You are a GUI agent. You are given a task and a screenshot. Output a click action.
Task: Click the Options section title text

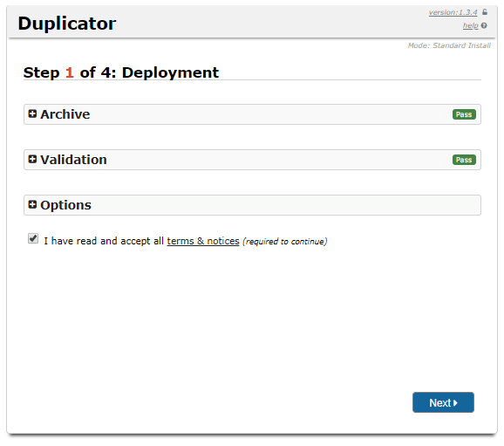66,205
